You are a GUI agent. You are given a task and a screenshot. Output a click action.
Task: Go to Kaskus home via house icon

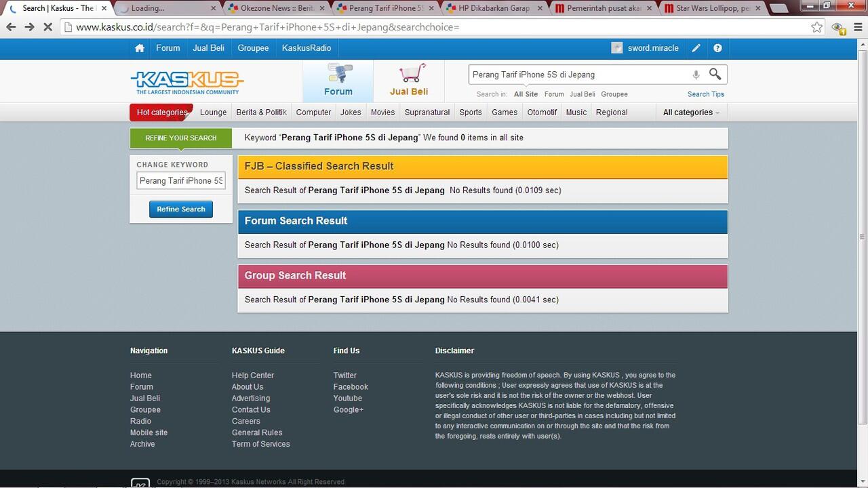(x=140, y=48)
